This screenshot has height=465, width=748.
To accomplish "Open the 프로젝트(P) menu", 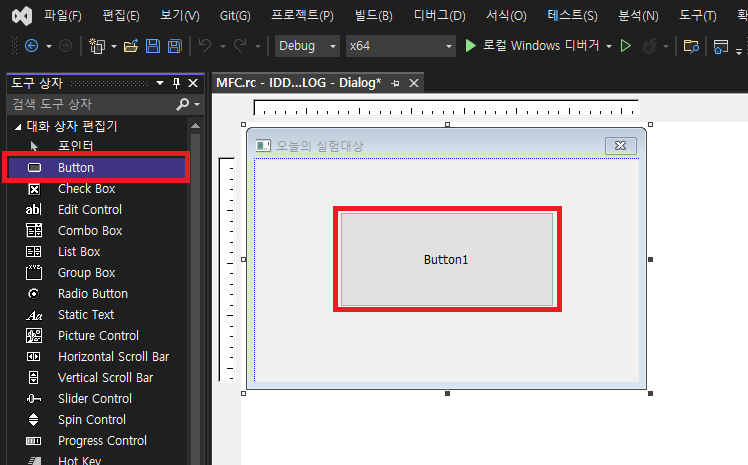I will tap(302, 16).
